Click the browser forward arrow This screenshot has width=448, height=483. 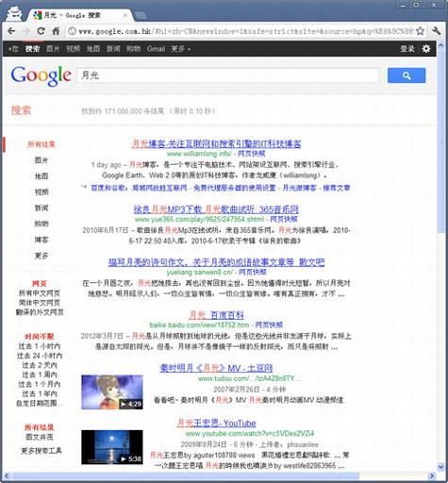point(26,31)
